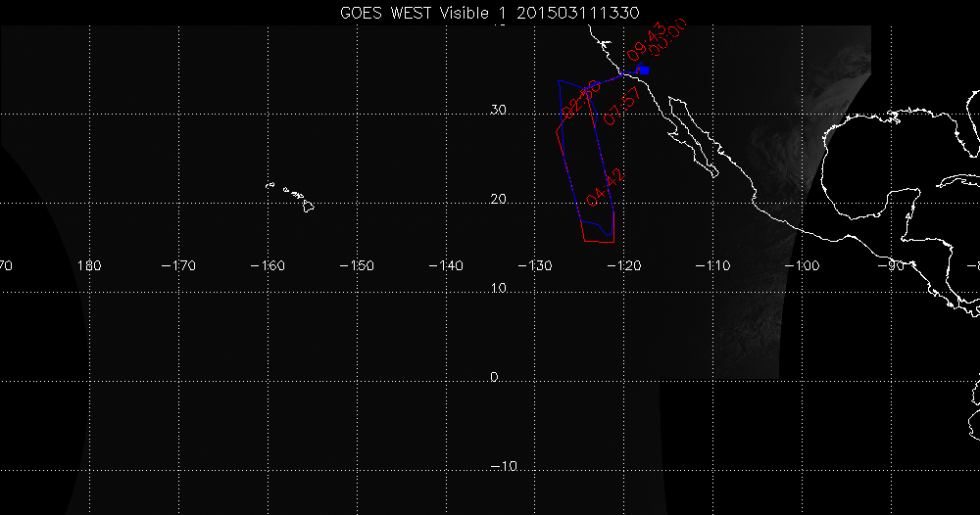Select the red time label 09:43

[645, 41]
